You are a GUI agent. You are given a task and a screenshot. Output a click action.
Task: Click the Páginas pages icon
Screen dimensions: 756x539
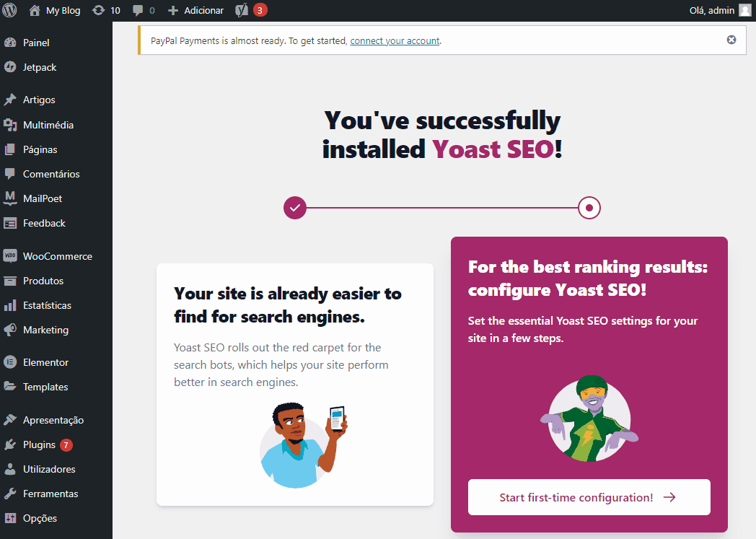(x=10, y=149)
